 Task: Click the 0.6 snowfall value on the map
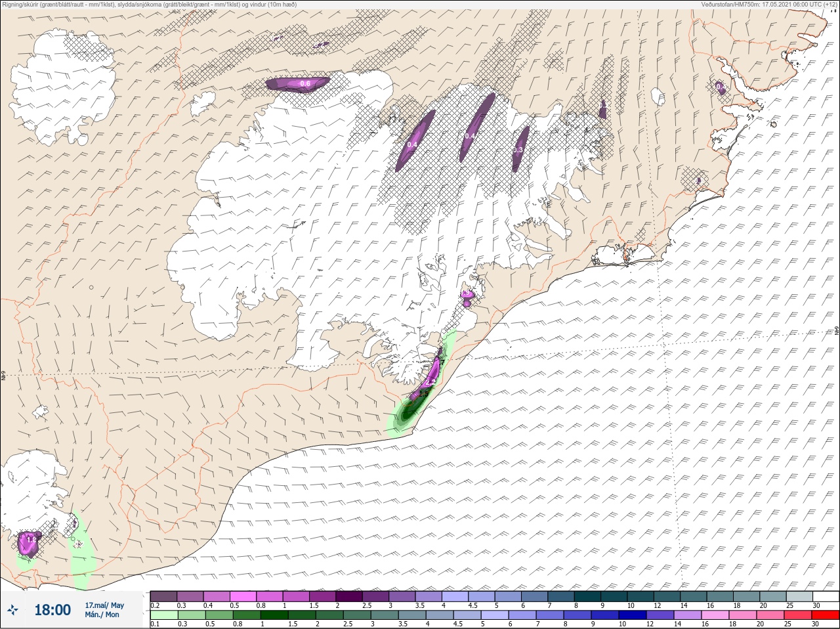click(x=304, y=84)
